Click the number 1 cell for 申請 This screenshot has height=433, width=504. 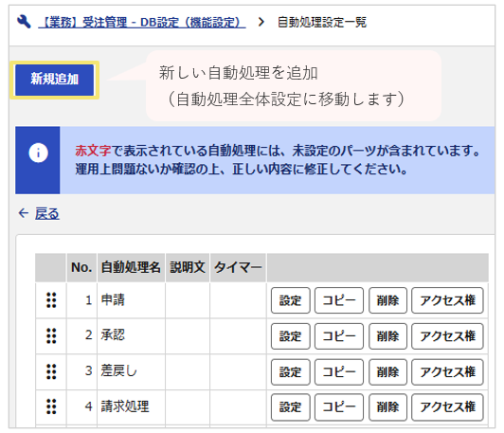[82, 300]
